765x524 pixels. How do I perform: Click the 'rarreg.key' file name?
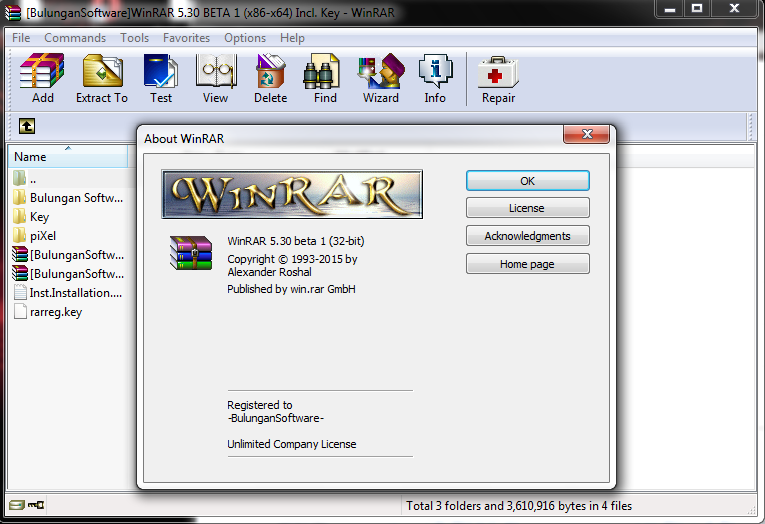click(x=56, y=312)
